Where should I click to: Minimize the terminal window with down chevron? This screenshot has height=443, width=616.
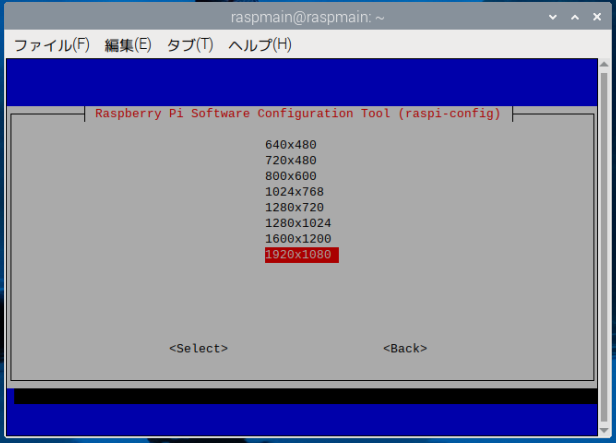[x=553, y=17]
